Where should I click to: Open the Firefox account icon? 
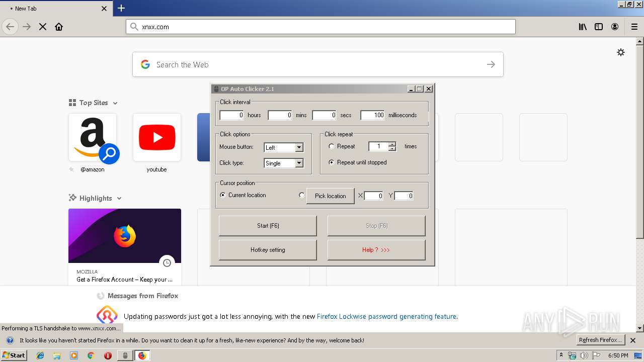(x=615, y=27)
